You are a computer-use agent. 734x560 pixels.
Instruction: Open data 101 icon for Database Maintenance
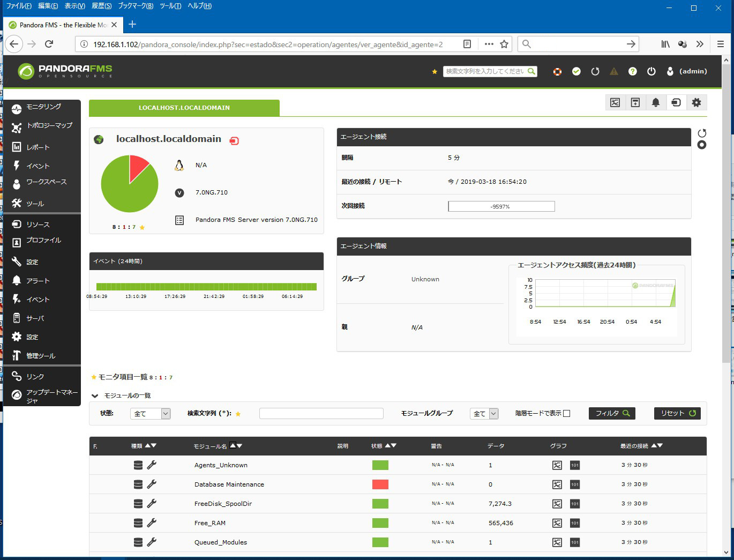[575, 484]
